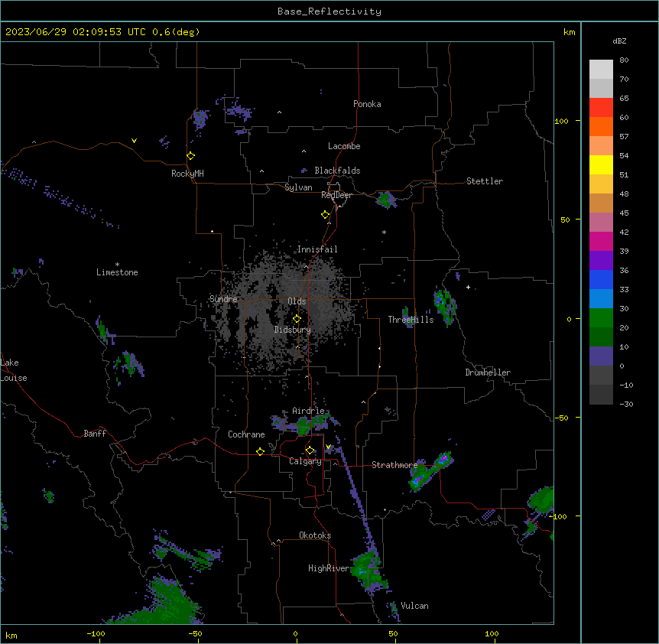Select the white swatch at top of legend

coord(601,69)
